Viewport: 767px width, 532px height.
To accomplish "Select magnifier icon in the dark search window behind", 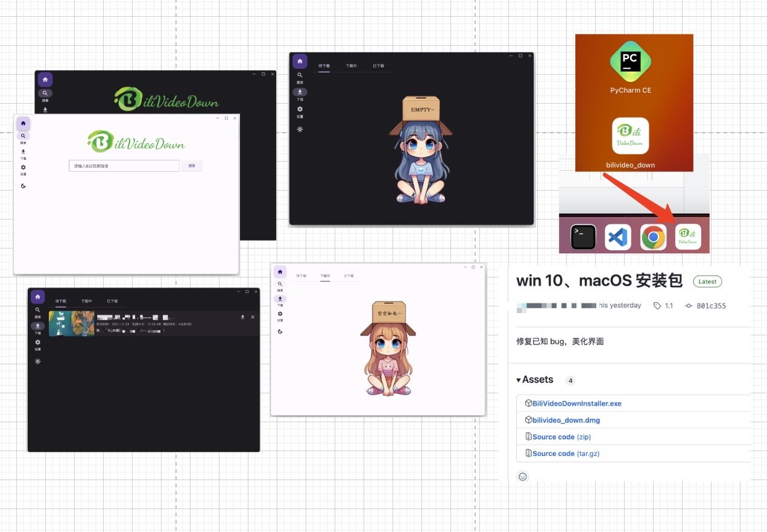I will click(x=45, y=93).
